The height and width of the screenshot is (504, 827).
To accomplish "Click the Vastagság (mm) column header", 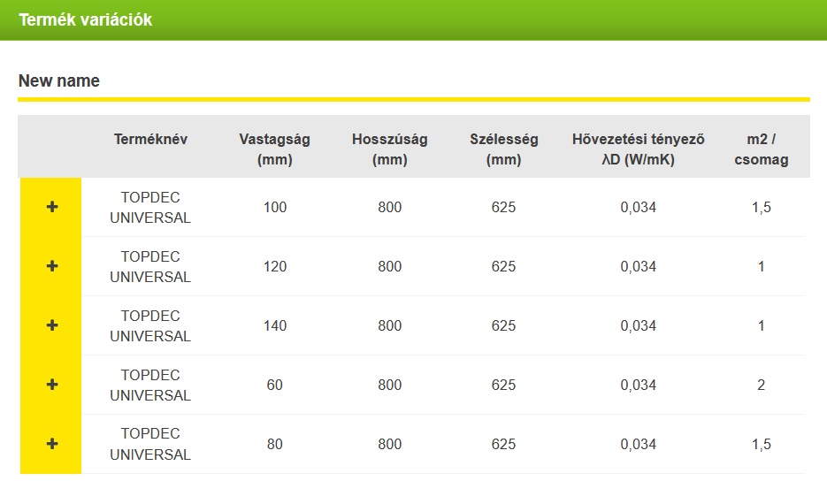I will (274, 149).
